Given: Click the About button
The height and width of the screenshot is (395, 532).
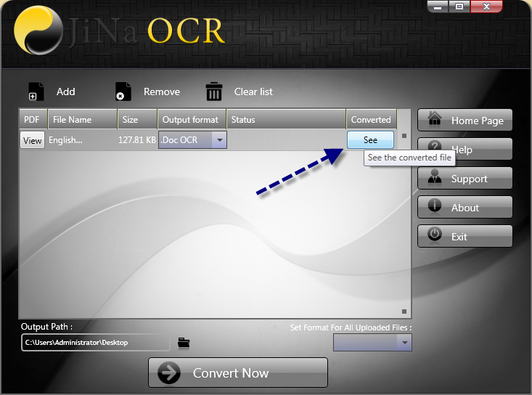Looking at the screenshot, I should pos(465,207).
